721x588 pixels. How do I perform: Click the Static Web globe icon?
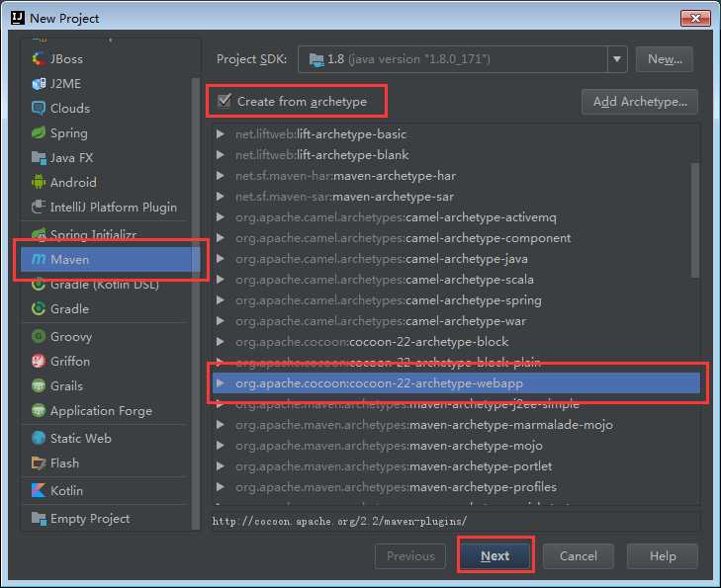(x=39, y=438)
